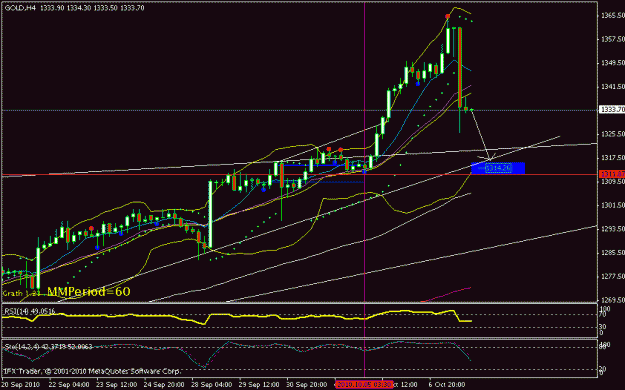The width and height of the screenshot is (625, 390).
Task: Click the IFX Trader MetaQuotes copyright text
Action: coord(92,371)
